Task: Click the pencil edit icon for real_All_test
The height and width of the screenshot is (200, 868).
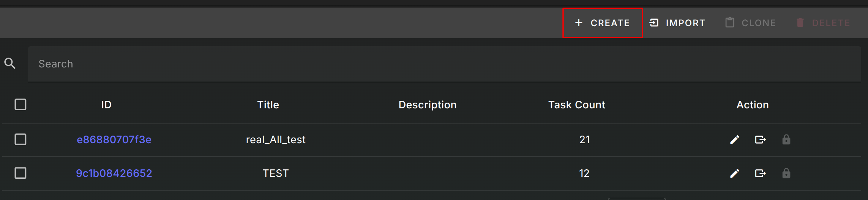Action: (x=735, y=140)
